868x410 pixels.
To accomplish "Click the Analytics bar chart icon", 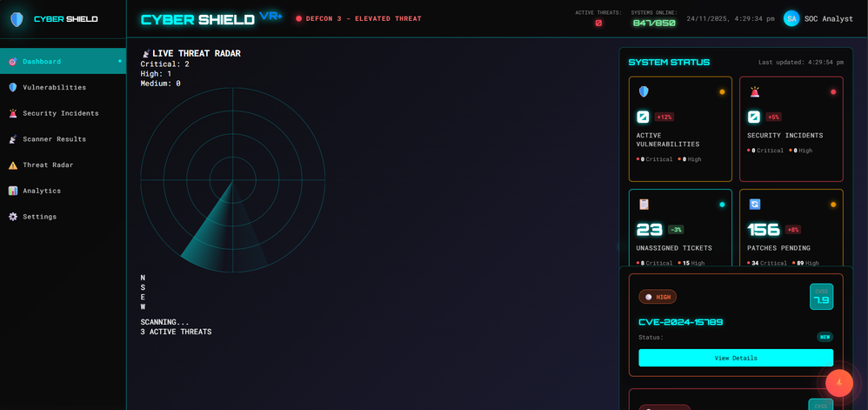I will pos(13,191).
